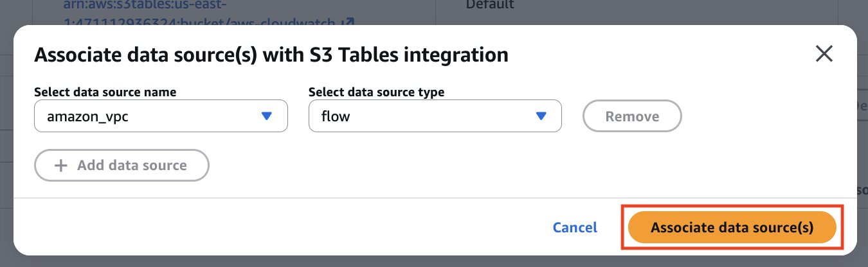Click the 'amazon_vpc' selected value text
The height and width of the screenshot is (267, 868).
[84, 117]
